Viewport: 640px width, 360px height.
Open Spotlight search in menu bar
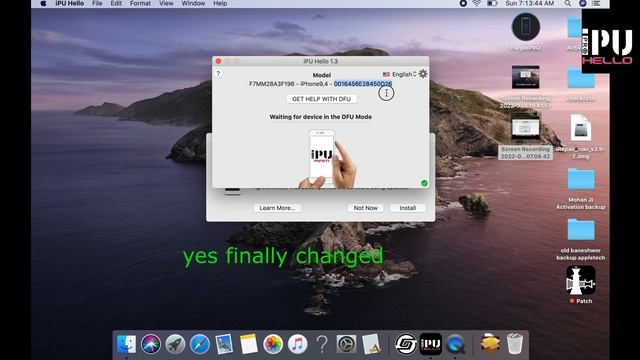pos(568,3)
